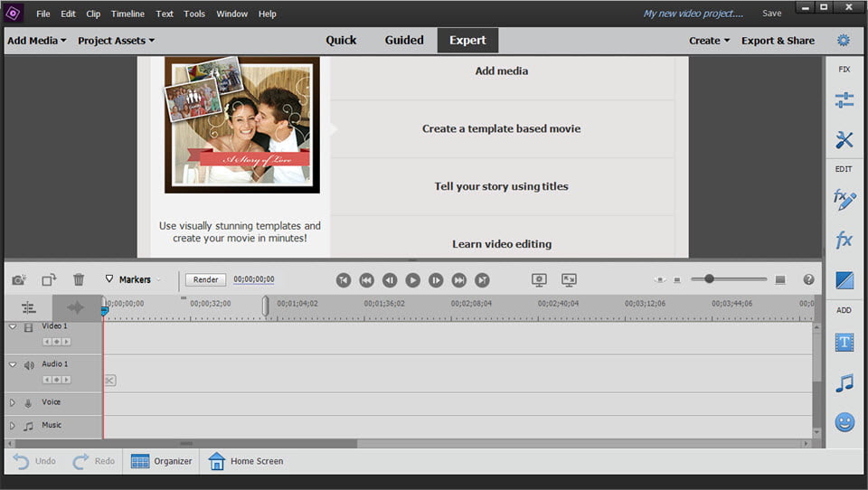Open the Project Assets dropdown
868x490 pixels.
click(117, 41)
